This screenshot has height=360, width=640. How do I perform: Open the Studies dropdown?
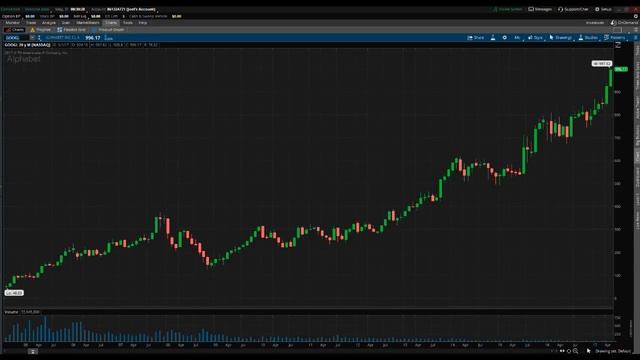pos(588,38)
